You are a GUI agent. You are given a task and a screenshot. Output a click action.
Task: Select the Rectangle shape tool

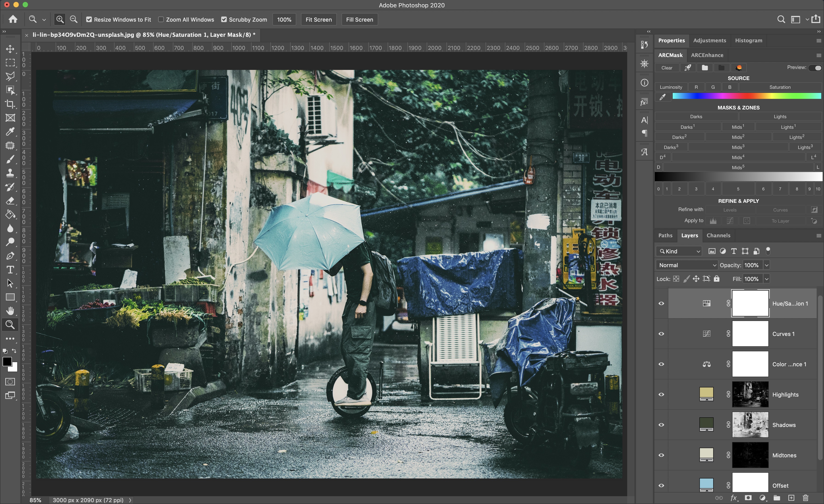(10, 297)
